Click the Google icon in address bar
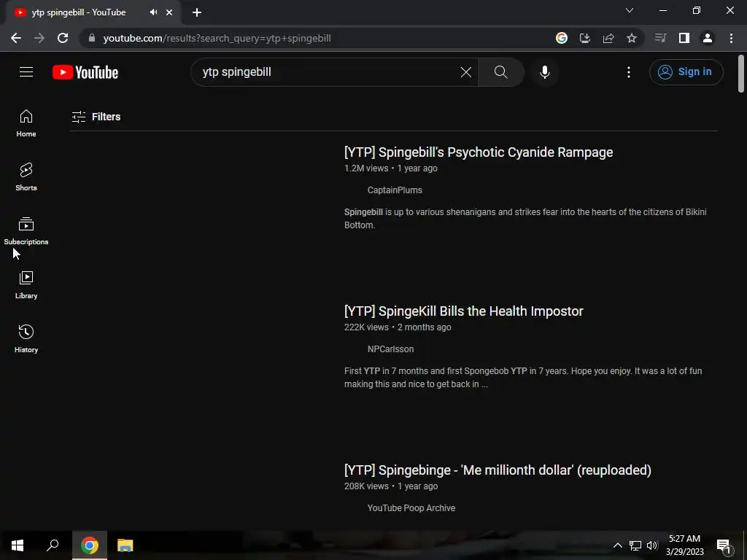 (x=562, y=38)
